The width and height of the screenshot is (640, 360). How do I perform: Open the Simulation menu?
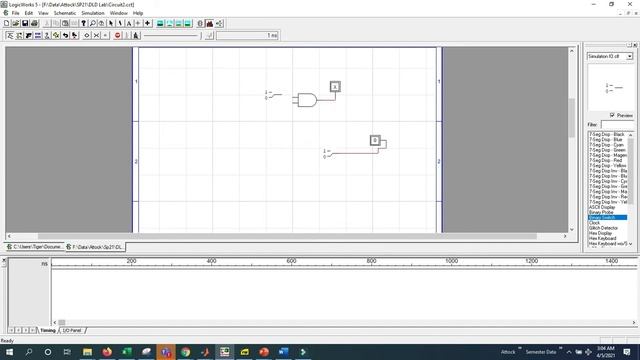93,13
